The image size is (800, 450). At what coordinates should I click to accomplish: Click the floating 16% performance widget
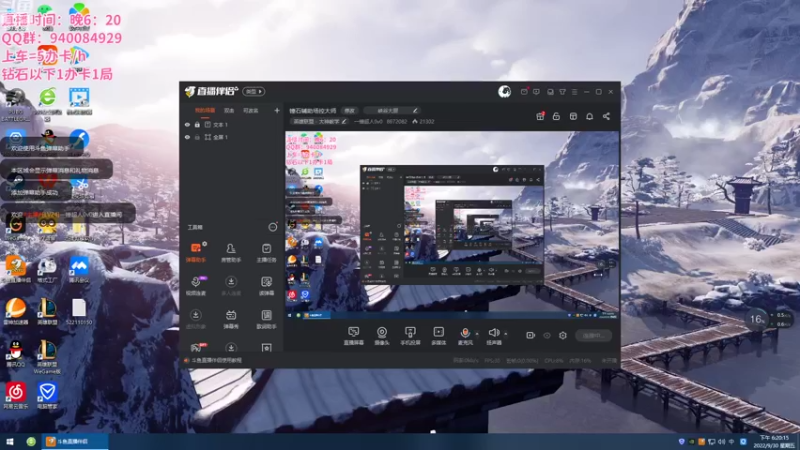pyautogui.click(x=757, y=319)
